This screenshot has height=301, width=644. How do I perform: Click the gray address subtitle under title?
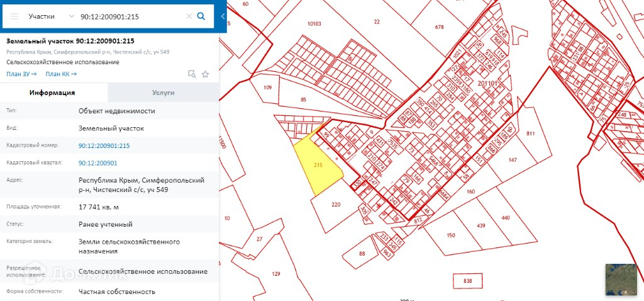coord(88,52)
